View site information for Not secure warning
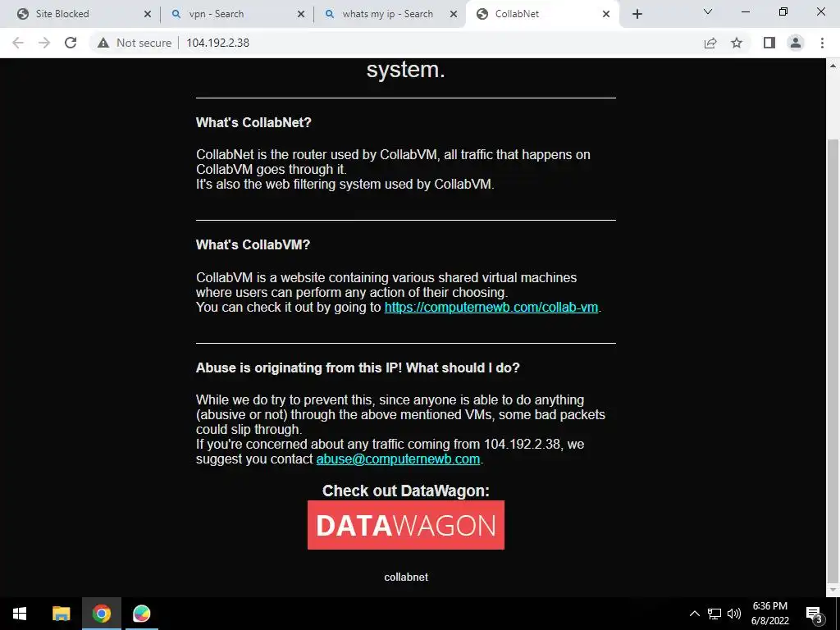Viewport: 840px width, 630px height. coord(135,43)
